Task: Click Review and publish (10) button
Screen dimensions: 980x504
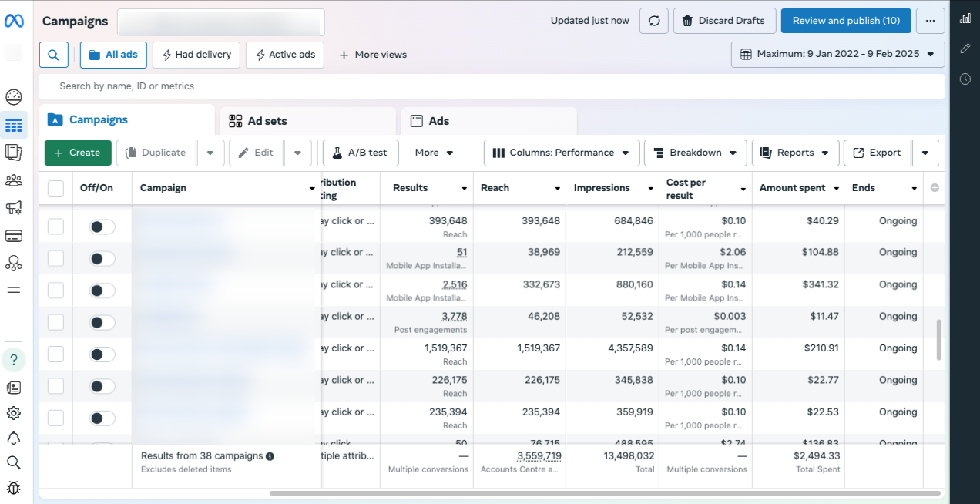Action: pos(845,21)
